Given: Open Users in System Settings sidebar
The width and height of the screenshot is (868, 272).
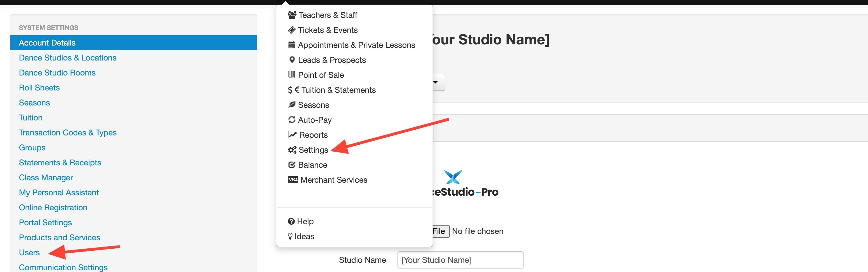Looking at the screenshot, I should [x=29, y=252].
